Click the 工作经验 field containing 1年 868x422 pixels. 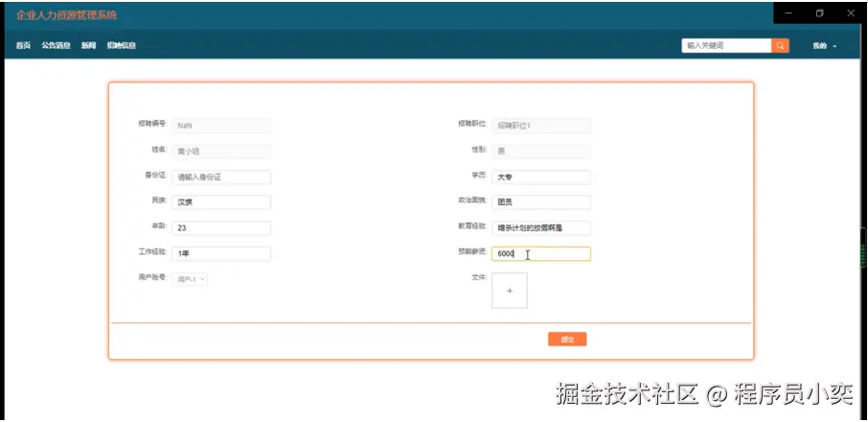point(221,253)
